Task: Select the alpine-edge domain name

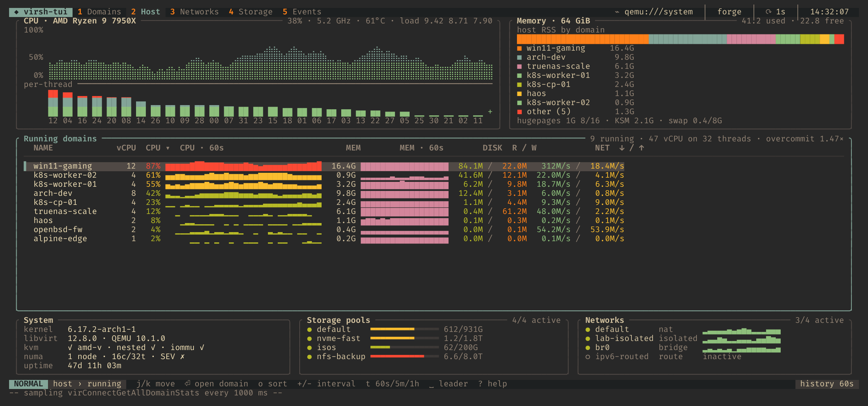Action: [x=60, y=239]
